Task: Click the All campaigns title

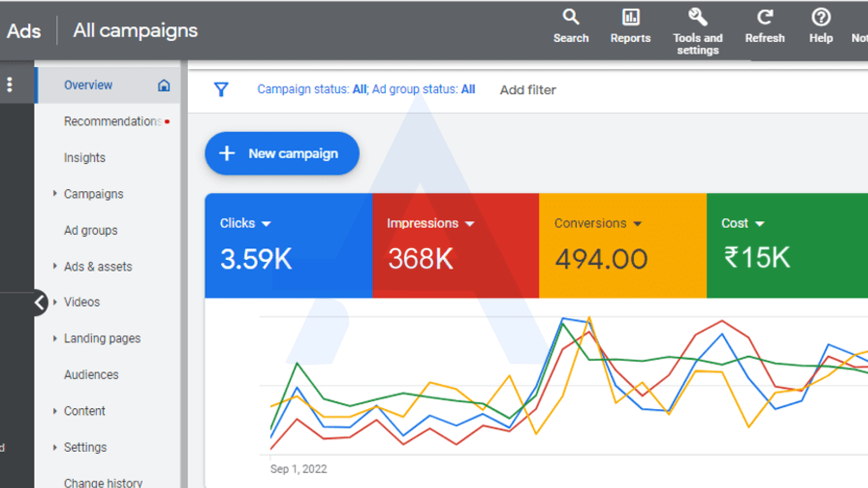Action: coord(136,31)
